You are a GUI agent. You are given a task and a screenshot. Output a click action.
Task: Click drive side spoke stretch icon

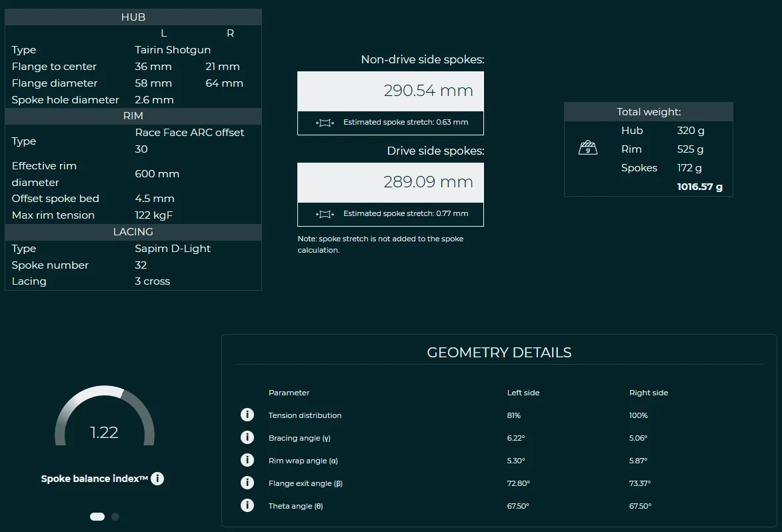[x=325, y=214]
